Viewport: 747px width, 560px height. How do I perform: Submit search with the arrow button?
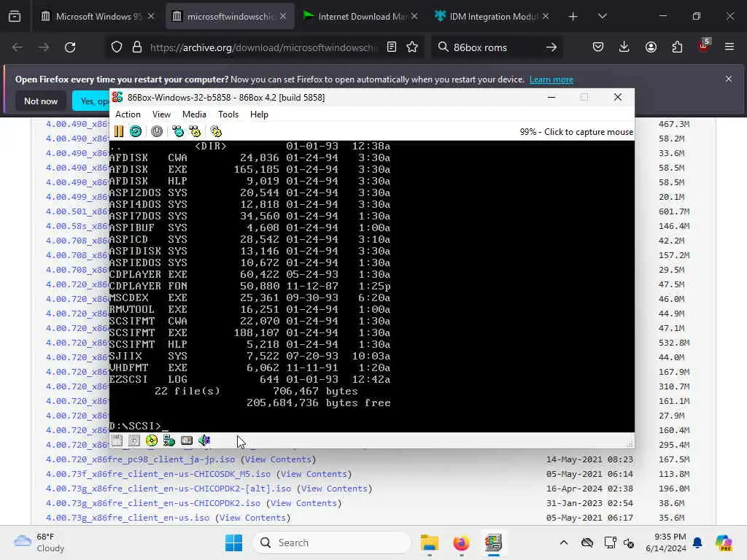click(551, 47)
